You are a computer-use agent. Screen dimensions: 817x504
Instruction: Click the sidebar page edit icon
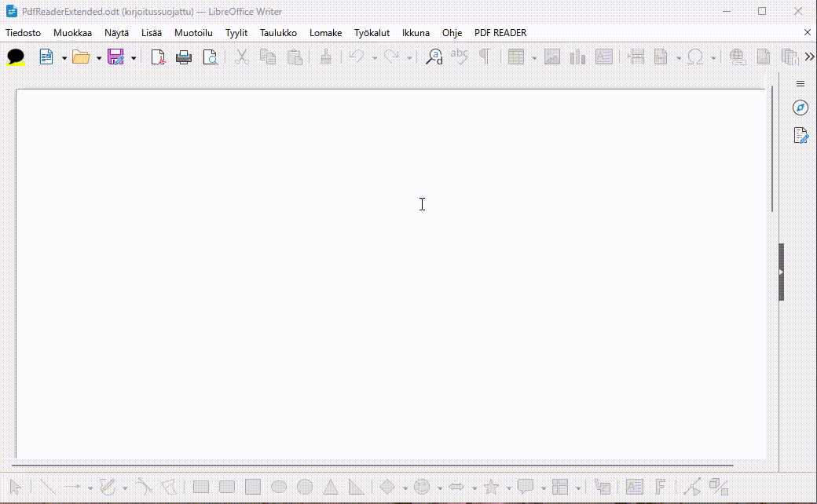click(801, 135)
